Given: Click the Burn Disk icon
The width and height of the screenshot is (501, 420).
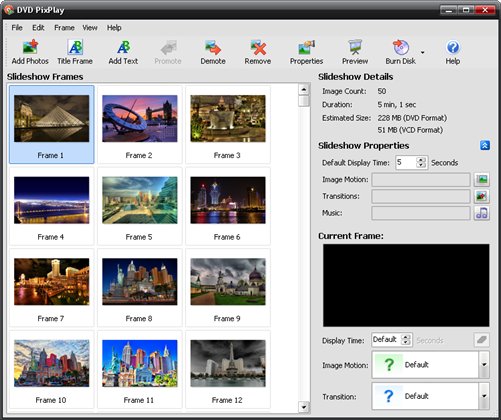Looking at the screenshot, I should coord(400,52).
